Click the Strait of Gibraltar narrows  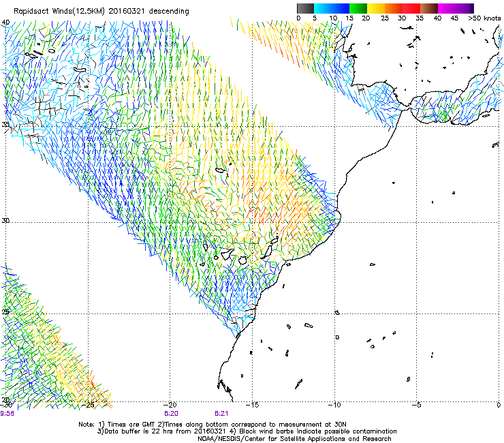tap(407, 106)
